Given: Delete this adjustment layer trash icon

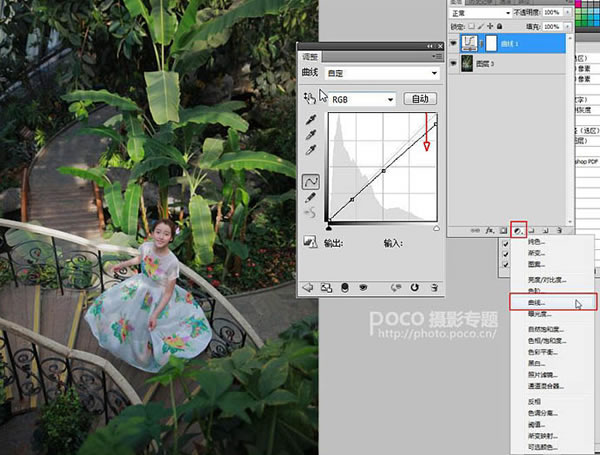Looking at the screenshot, I should coord(434,287).
